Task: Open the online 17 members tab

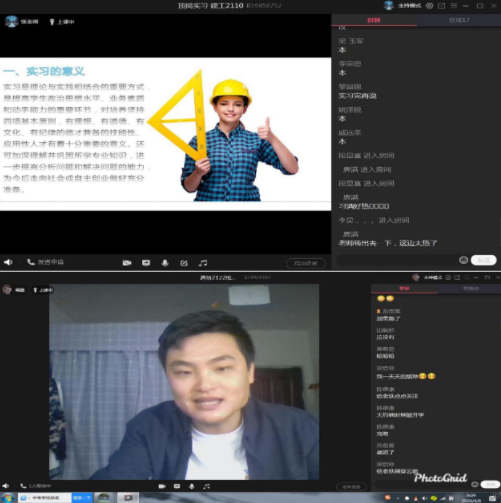Action: tap(459, 20)
